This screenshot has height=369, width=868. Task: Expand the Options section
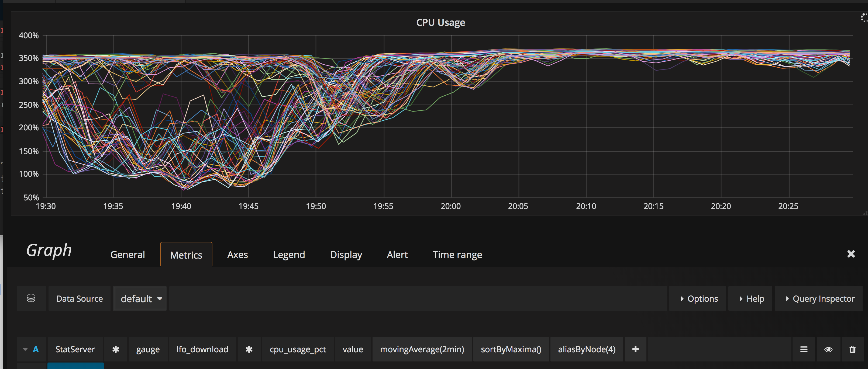(x=698, y=298)
